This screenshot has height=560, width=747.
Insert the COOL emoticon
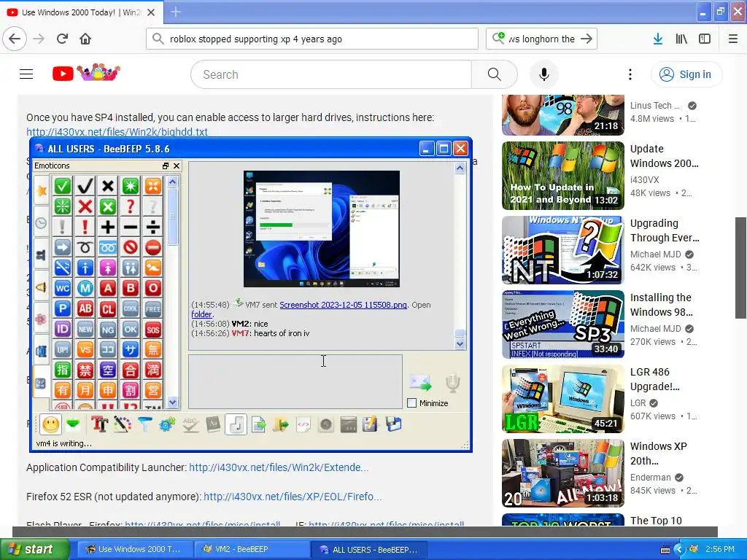click(x=130, y=308)
